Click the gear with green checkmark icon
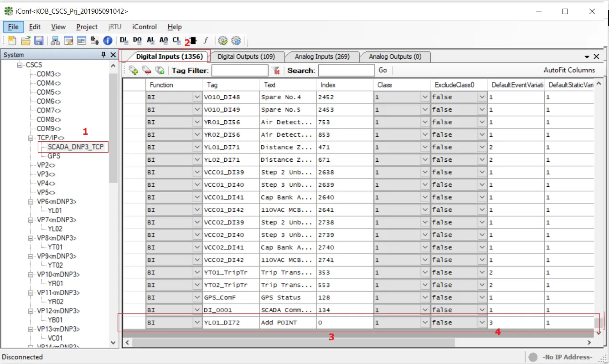 (222, 41)
